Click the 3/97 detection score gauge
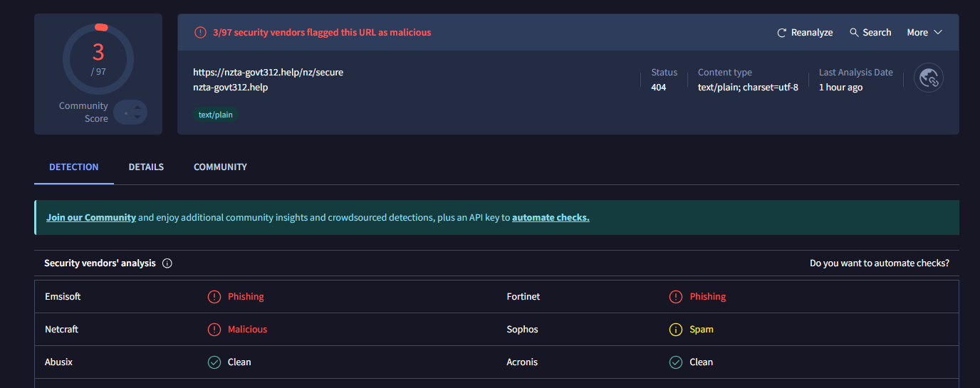The image size is (980, 388). coord(98,58)
